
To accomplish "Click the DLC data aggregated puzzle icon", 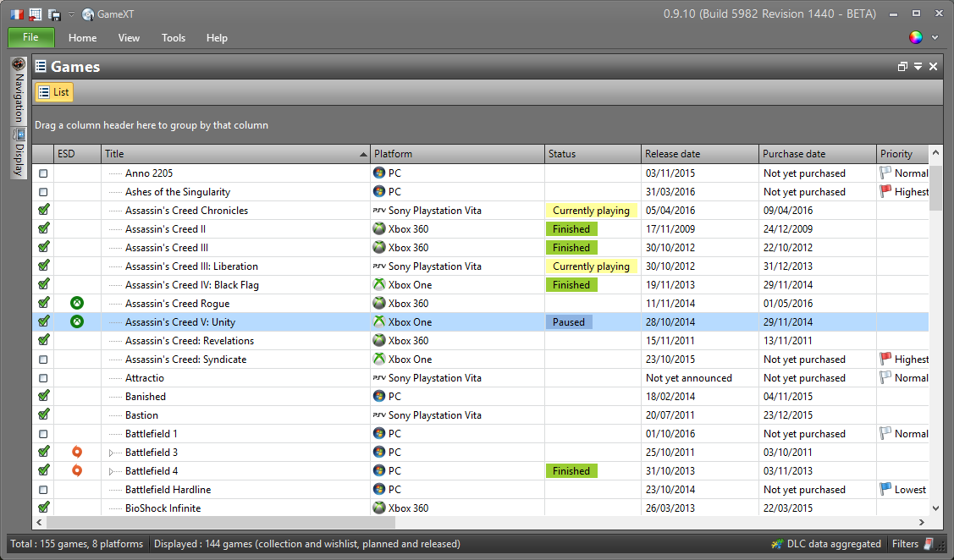I will pyautogui.click(x=777, y=544).
